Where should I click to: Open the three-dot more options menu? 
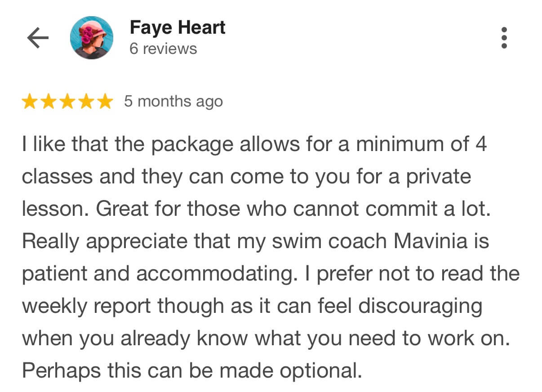coord(504,38)
